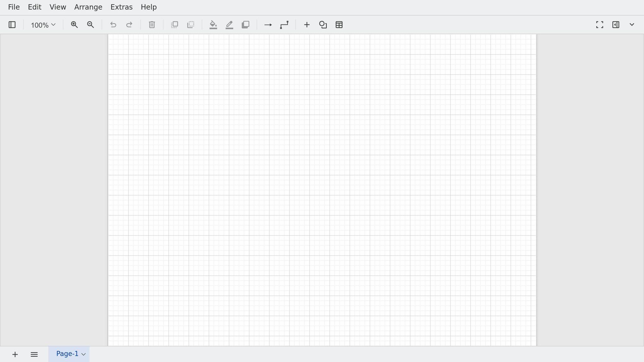This screenshot has height=362, width=644.
Task: Select the Waypoint style tool
Action: [284, 25]
